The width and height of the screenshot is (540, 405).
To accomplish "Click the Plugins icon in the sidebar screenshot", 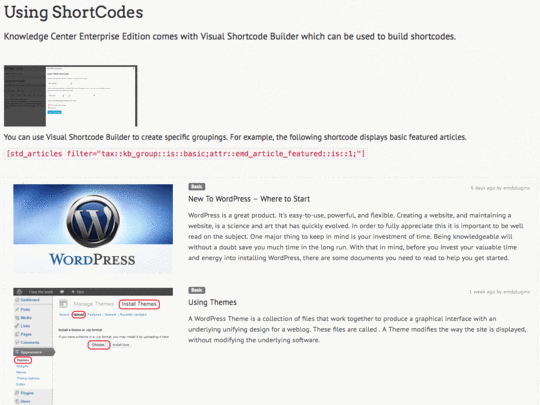I will point(17,393).
